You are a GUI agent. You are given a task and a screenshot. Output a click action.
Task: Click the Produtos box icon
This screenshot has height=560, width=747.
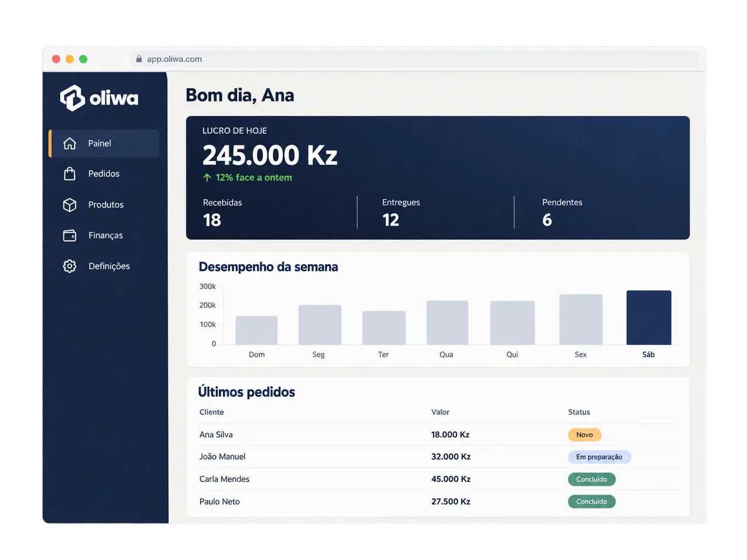tap(70, 205)
